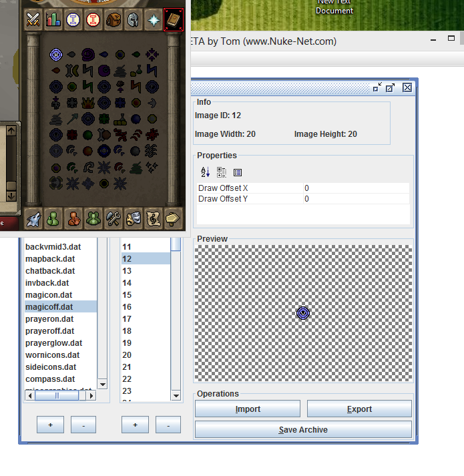Select the F teleport spell icon
464x476 pixels.
point(152,87)
